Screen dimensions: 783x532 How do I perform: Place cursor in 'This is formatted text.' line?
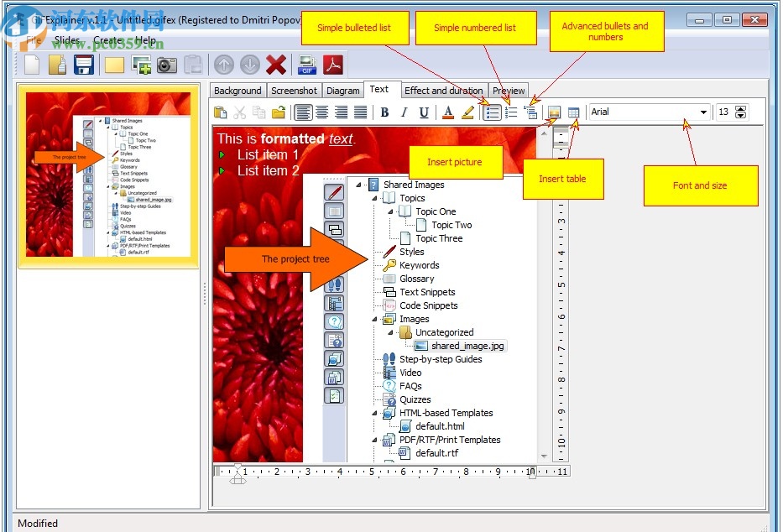(285, 138)
